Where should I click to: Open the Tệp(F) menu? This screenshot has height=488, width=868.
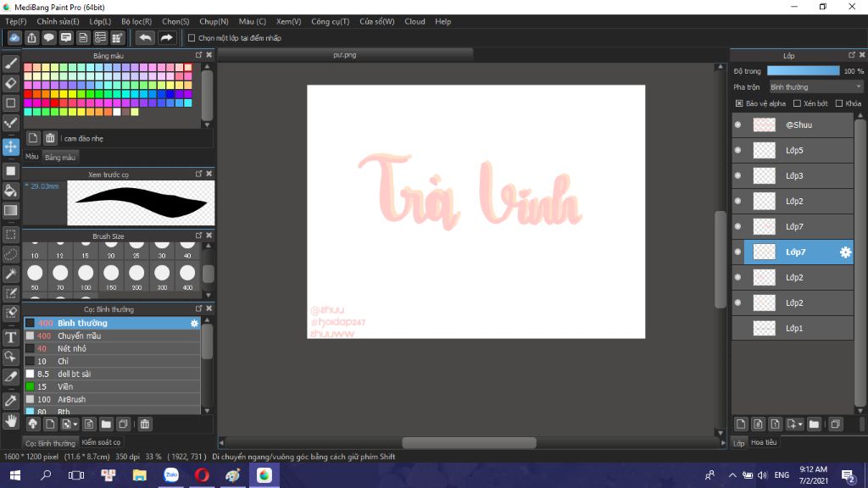tap(16, 21)
